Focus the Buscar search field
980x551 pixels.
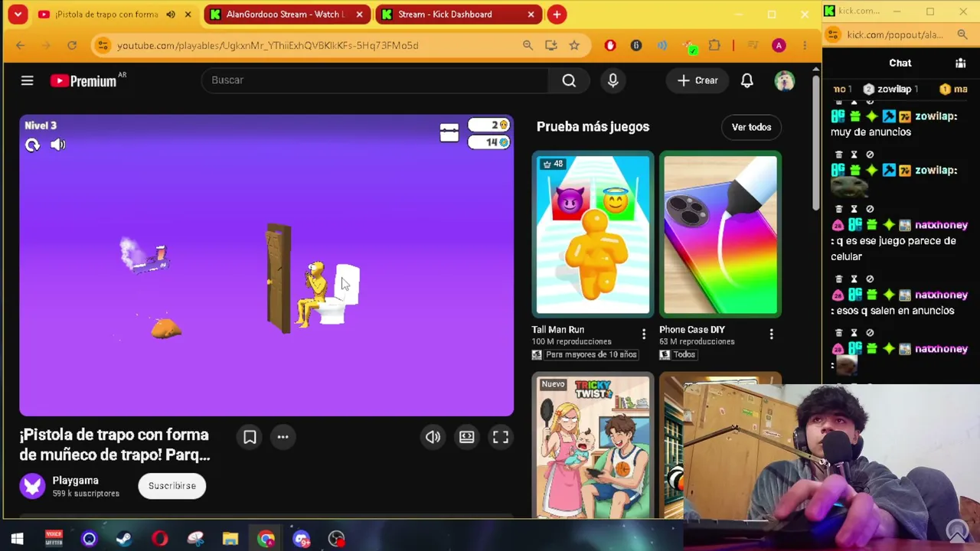tap(375, 80)
